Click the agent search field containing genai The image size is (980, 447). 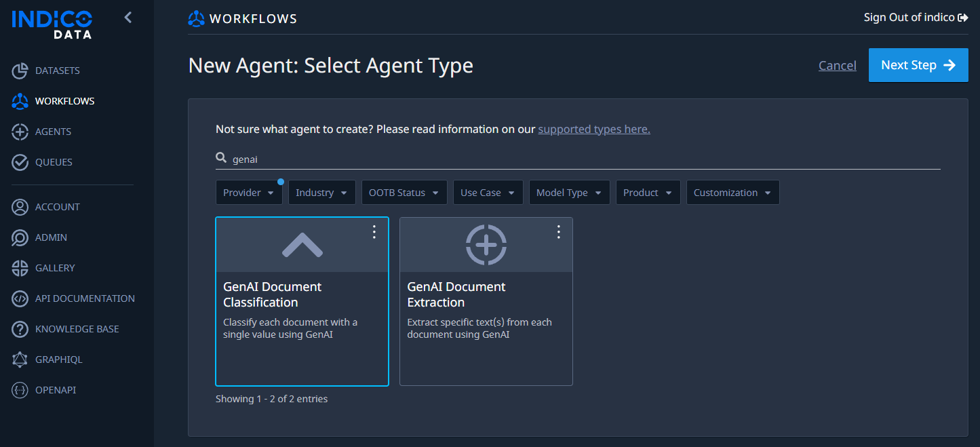click(578, 159)
